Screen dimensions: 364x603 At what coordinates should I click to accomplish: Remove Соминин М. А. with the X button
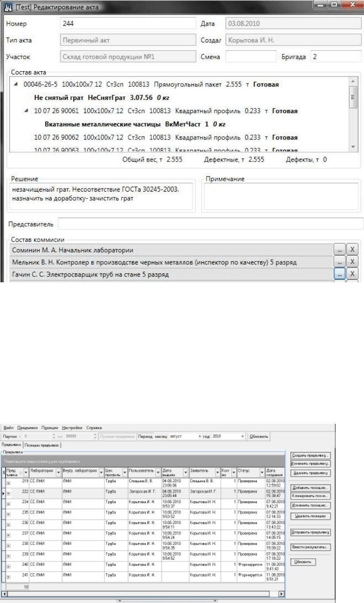[352, 250]
